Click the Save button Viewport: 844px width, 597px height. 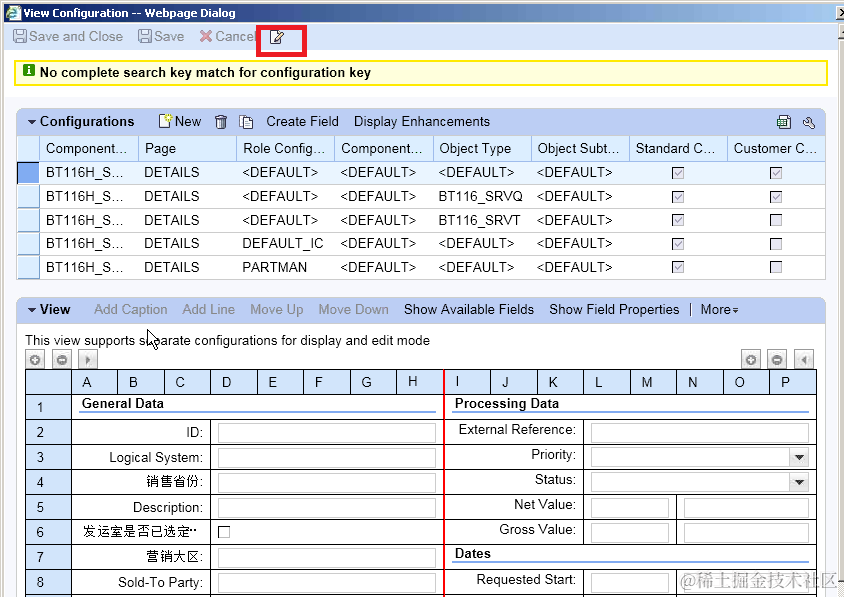[161, 37]
